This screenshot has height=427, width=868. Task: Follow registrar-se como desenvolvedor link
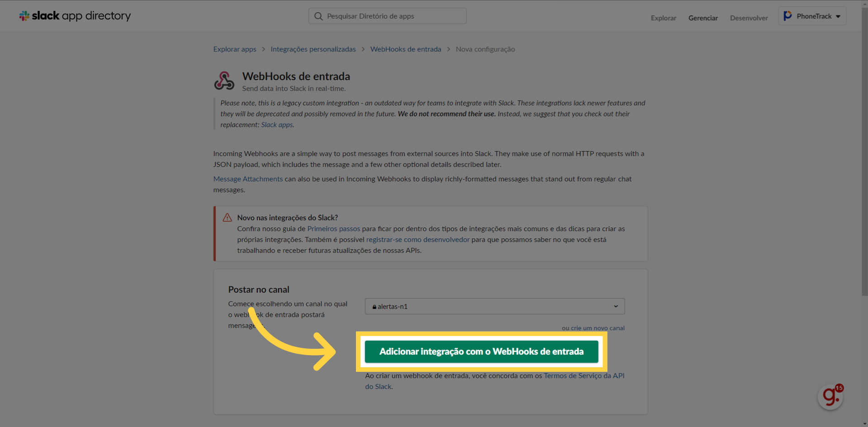pyautogui.click(x=418, y=240)
